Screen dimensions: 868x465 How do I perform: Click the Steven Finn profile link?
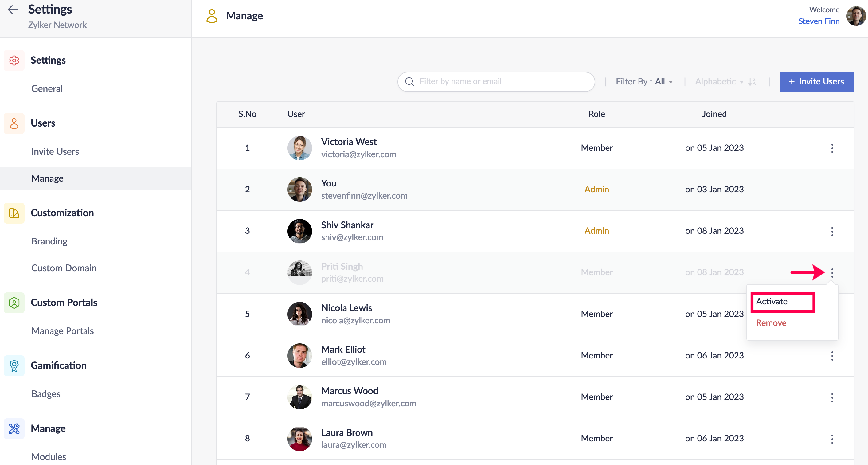pos(819,21)
